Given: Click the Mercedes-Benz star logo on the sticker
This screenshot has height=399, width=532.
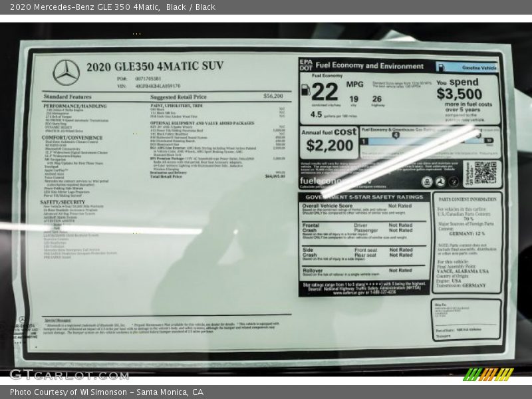Looking at the screenshot, I should click(66, 72).
